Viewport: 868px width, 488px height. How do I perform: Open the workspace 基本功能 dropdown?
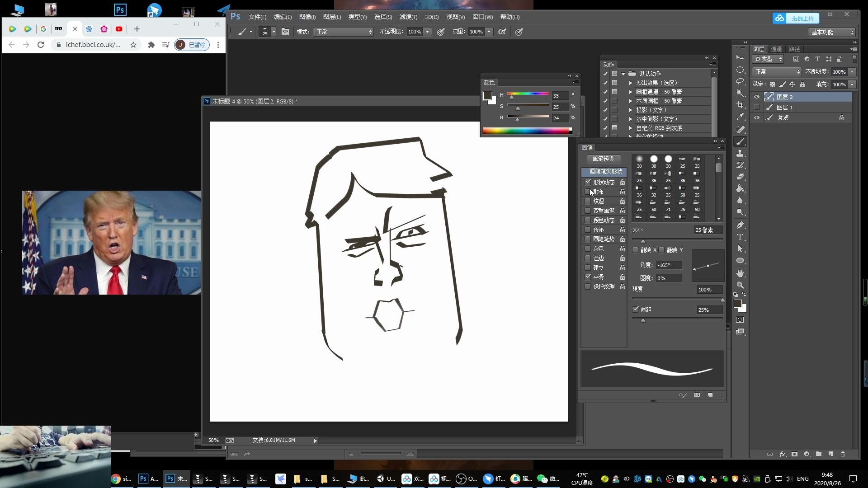click(832, 32)
